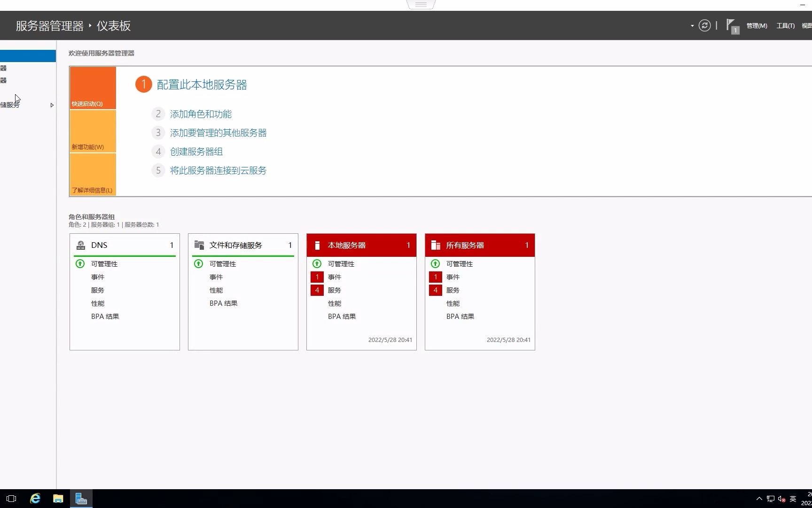The width and height of the screenshot is (812, 508).
Task: Click 文件和存储服务 tile icon
Action: pyautogui.click(x=199, y=245)
